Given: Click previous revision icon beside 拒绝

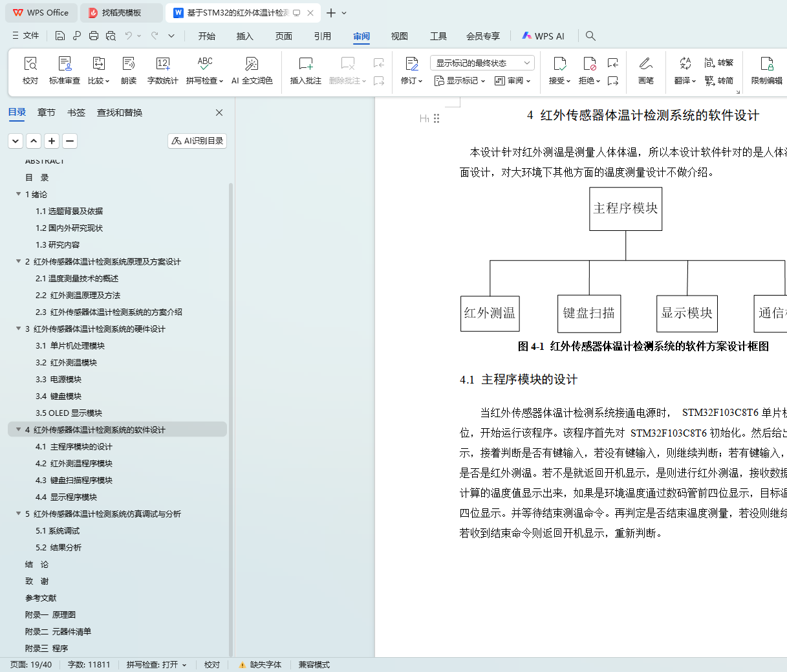Looking at the screenshot, I should click(x=613, y=63).
